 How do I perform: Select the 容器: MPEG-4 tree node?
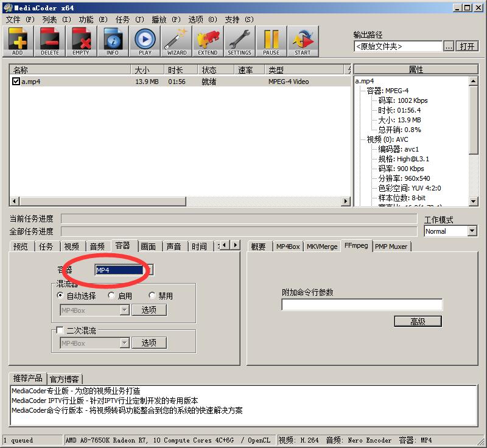tap(387, 91)
